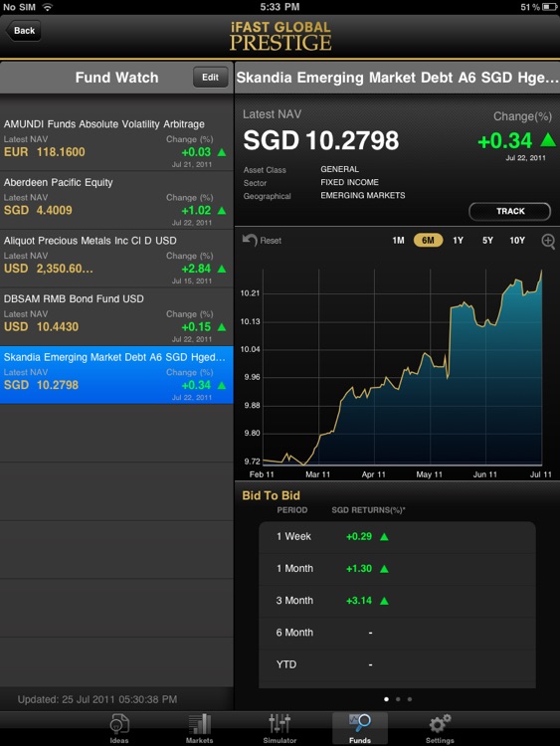Screen dimensions: 560x746
Task: Tap the TRACK button
Action: (510, 211)
